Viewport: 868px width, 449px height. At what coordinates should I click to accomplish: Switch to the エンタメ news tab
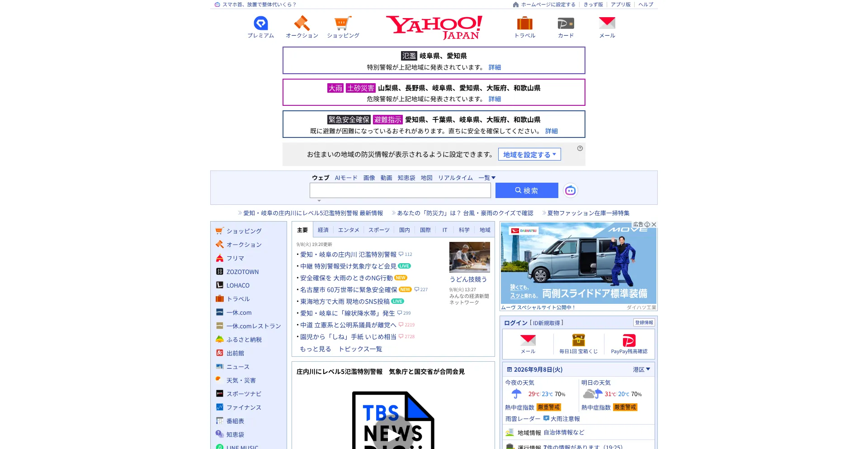pyautogui.click(x=349, y=230)
